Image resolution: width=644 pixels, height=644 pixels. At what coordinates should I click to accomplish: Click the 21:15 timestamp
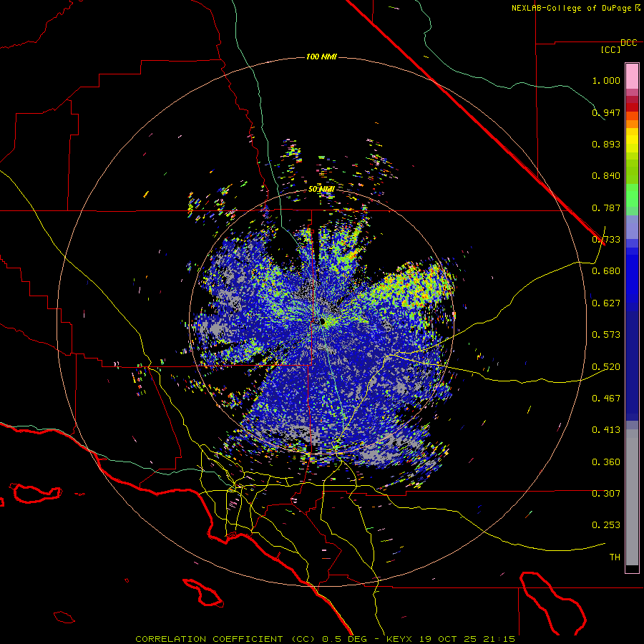point(499,639)
